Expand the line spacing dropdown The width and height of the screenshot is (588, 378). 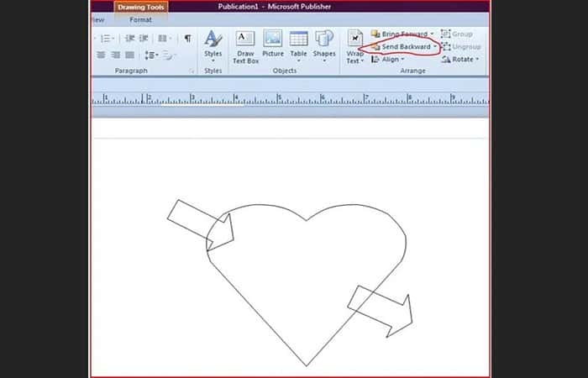(x=151, y=55)
